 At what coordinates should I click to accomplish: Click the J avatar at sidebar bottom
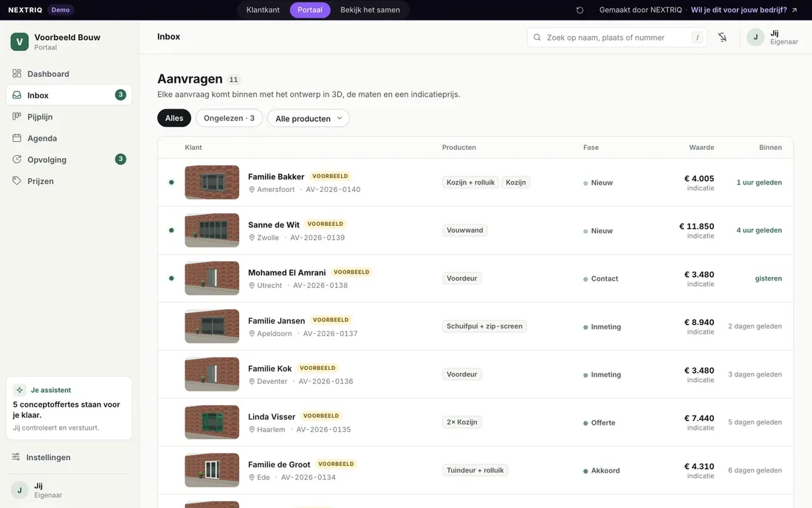[x=20, y=490]
